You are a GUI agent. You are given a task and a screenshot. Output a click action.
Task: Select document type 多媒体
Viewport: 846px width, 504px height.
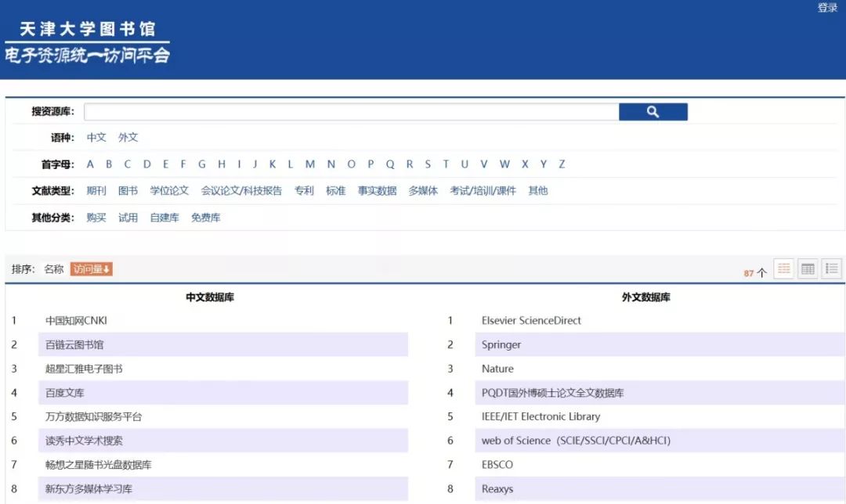pos(423,191)
